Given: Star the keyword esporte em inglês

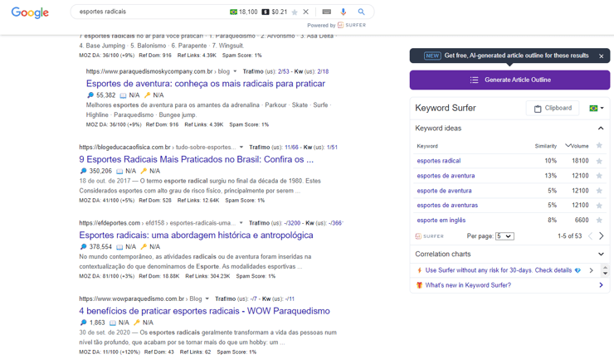Looking at the screenshot, I should click(x=599, y=220).
